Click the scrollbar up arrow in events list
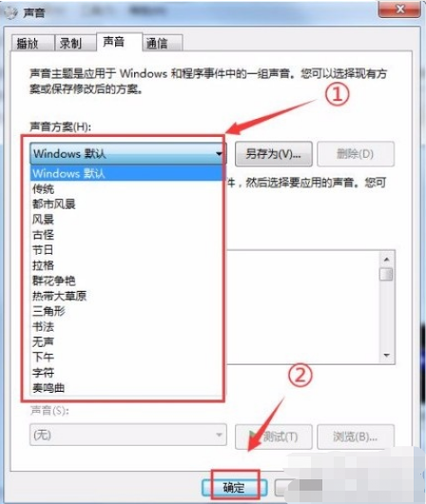 click(386, 259)
